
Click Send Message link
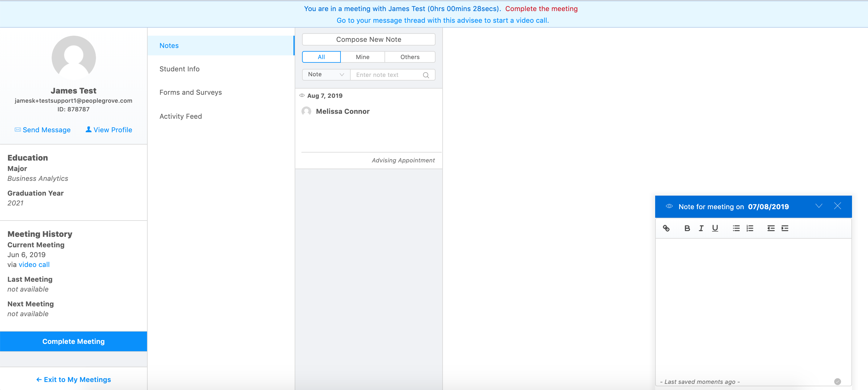tap(42, 130)
